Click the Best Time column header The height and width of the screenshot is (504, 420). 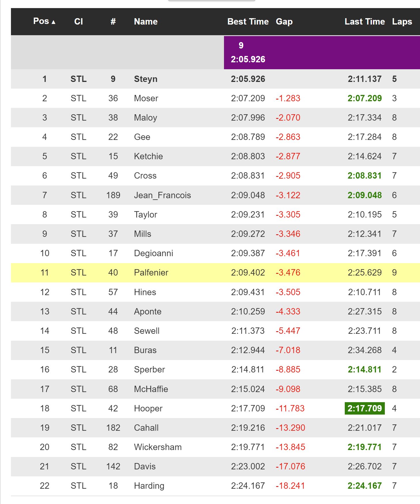click(248, 22)
